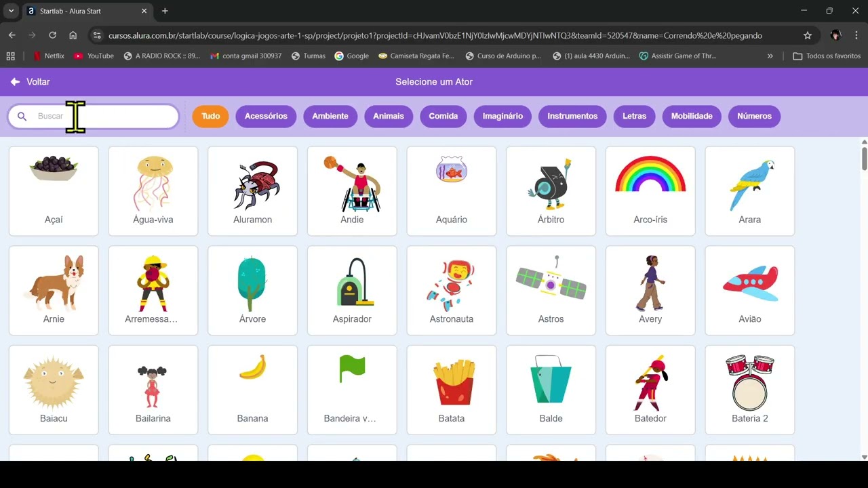Open the tab search dropdown
Screen dimensions: 868x488
[x=11, y=11]
